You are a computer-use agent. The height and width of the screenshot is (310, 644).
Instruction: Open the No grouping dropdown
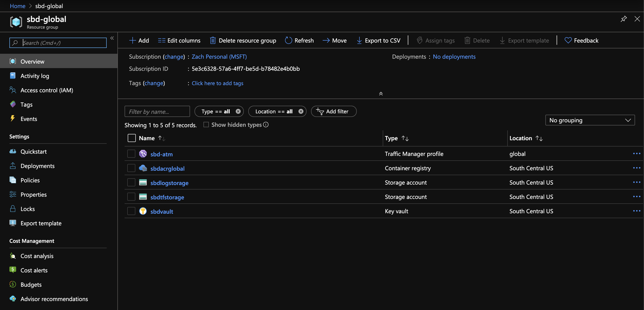pos(590,120)
